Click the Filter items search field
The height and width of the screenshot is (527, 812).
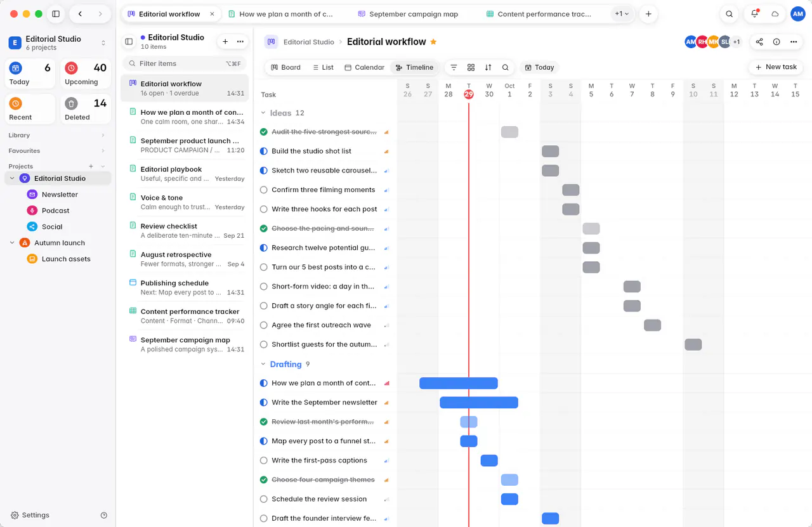coord(184,63)
